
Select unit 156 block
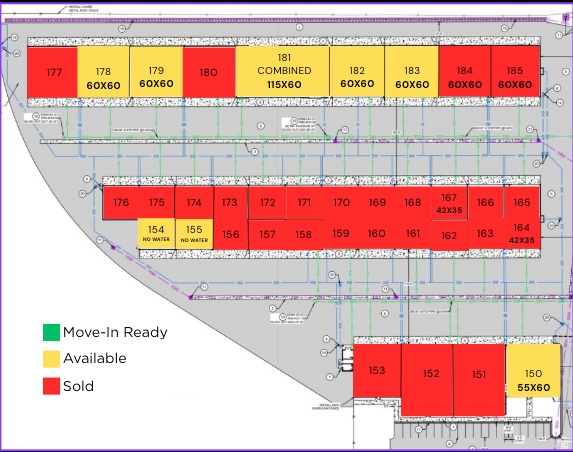point(231,235)
